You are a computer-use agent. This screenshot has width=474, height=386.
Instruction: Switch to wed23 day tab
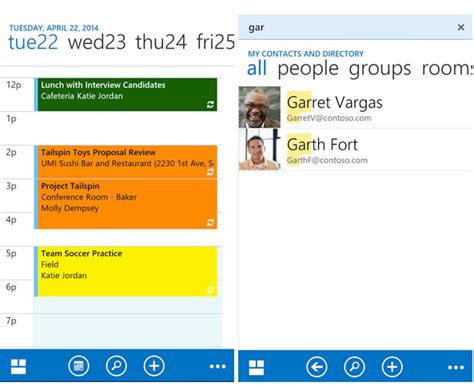click(x=97, y=42)
